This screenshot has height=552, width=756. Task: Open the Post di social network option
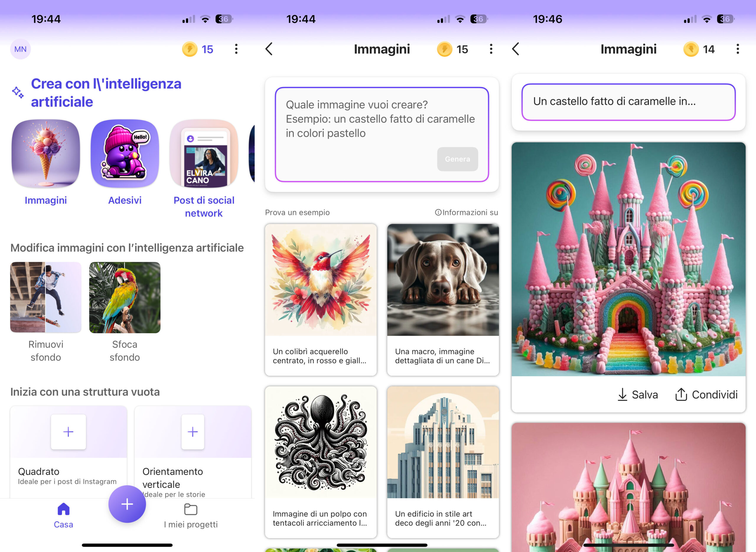point(204,154)
